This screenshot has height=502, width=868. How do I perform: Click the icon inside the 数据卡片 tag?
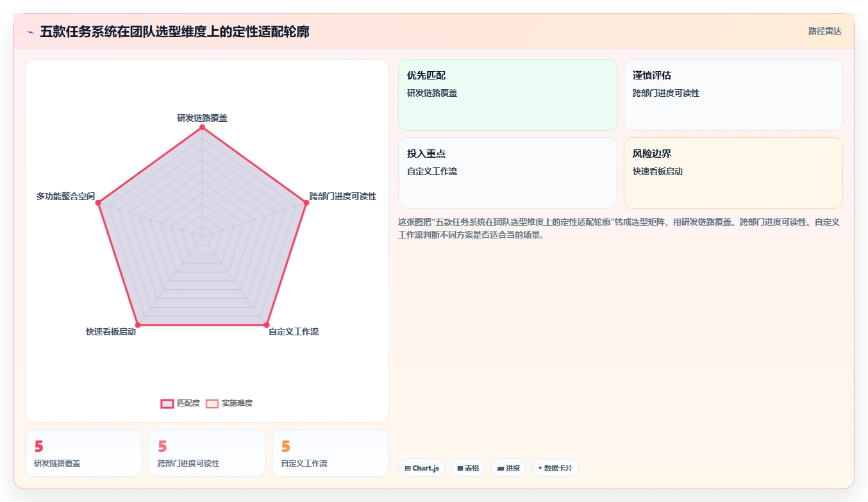point(540,468)
